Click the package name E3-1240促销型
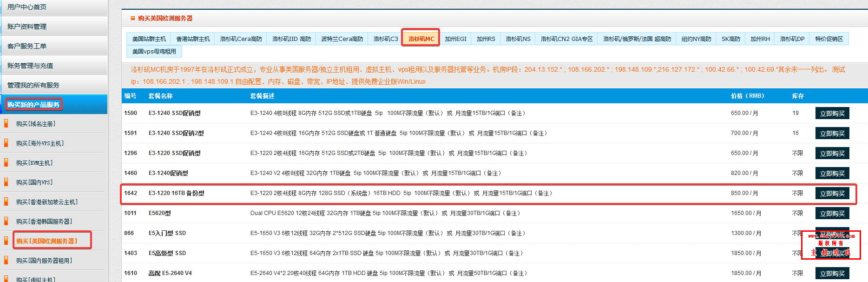 [168, 173]
